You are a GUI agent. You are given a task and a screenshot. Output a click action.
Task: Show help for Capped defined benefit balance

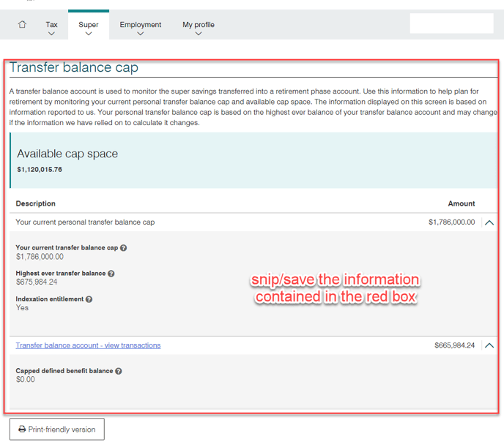point(119,371)
